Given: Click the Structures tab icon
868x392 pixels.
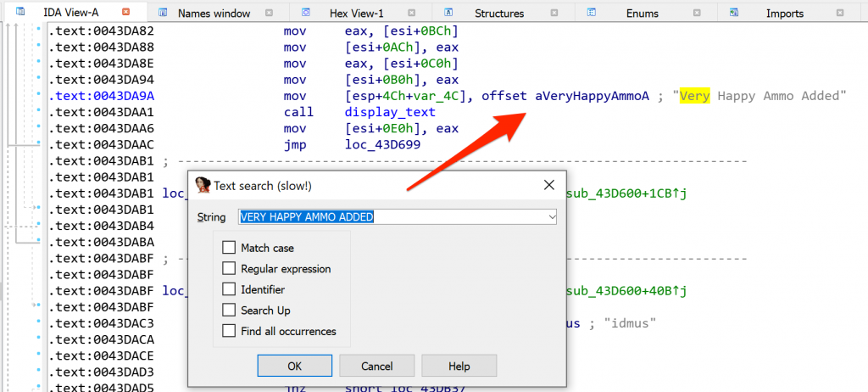Looking at the screenshot, I should [x=448, y=13].
